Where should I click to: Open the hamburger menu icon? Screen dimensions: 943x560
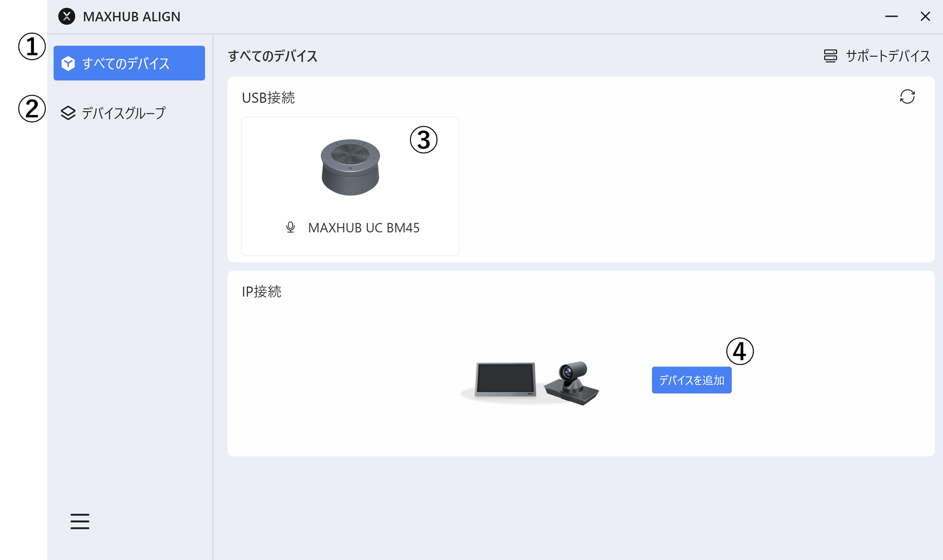coord(80,521)
